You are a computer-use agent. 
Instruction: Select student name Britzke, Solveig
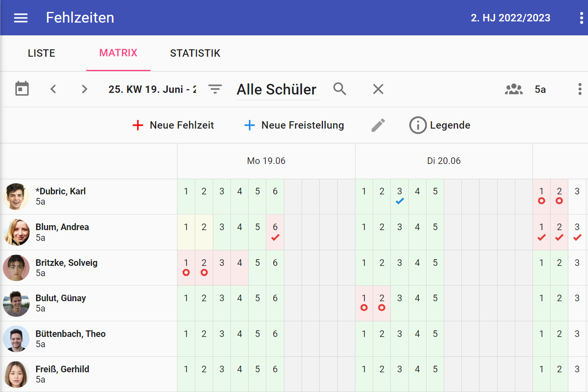pyautogui.click(x=67, y=263)
